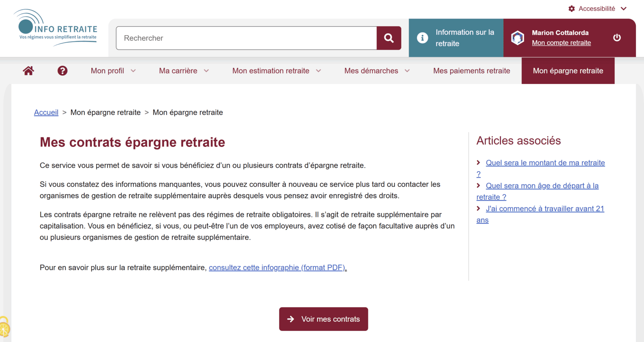Click the Info Retraite logo
644x342 pixels.
(x=55, y=28)
